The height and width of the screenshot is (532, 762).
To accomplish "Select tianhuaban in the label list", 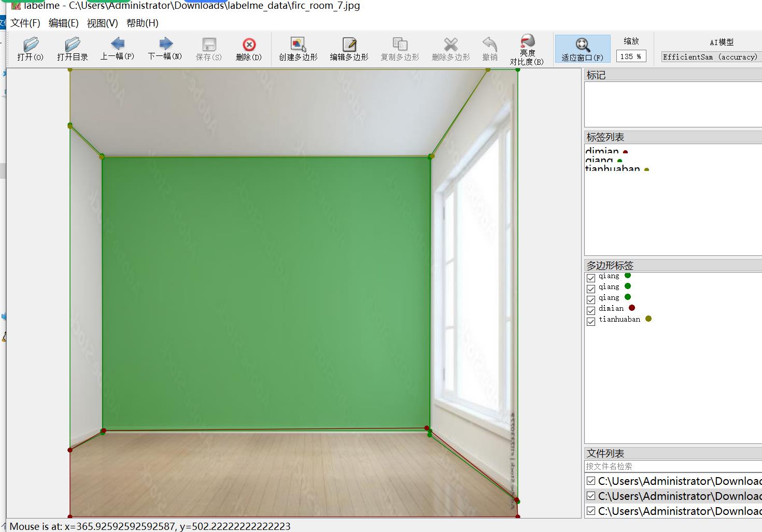I will (612, 168).
